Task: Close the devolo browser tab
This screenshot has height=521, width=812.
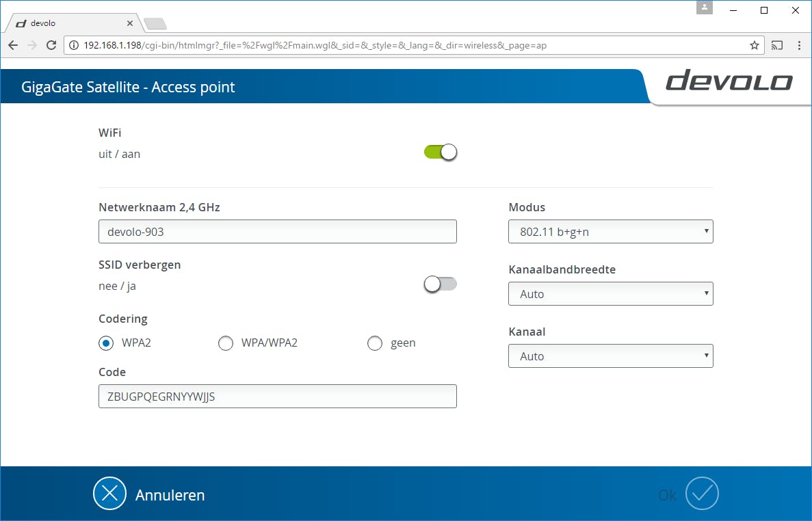Action: pyautogui.click(x=130, y=23)
